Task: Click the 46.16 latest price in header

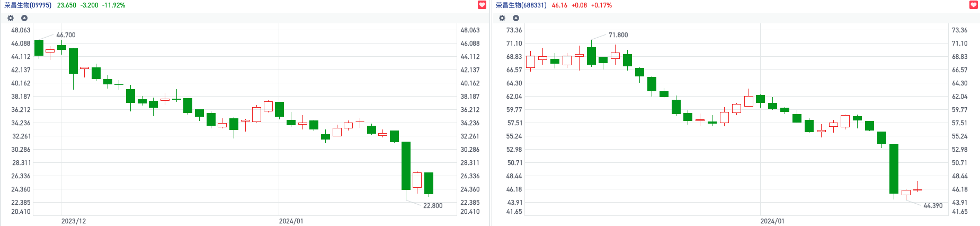Action: click(x=559, y=5)
